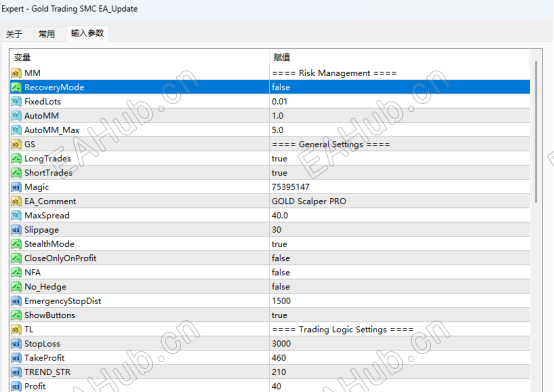Click the StopLoss integer type icon
This screenshot has height=392, width=554.
coord(16,344)
